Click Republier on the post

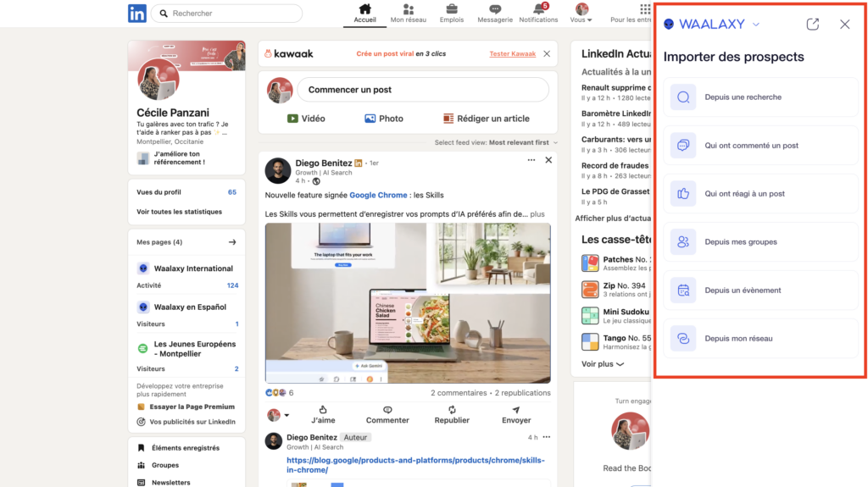click(x=452, y=414)
